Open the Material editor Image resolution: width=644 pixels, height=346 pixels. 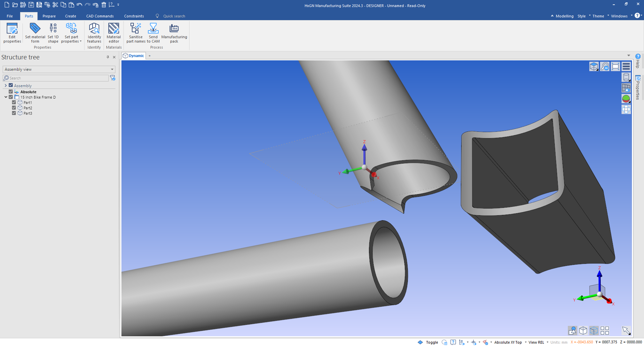point(114,33)
